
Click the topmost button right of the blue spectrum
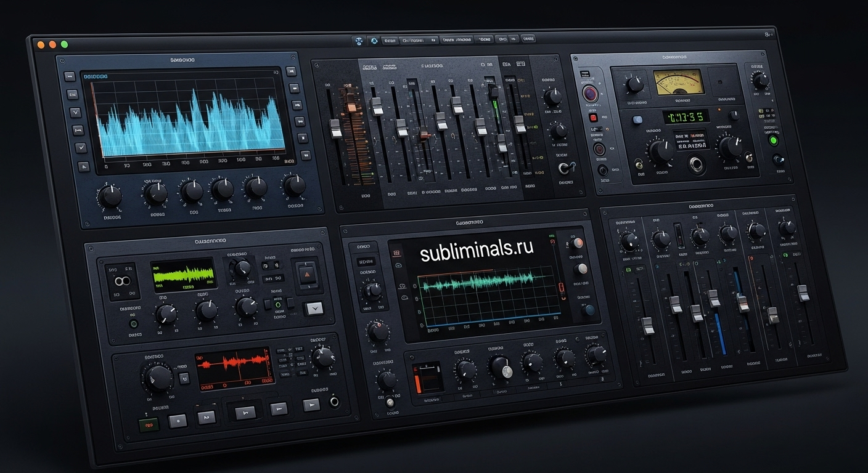292,72
